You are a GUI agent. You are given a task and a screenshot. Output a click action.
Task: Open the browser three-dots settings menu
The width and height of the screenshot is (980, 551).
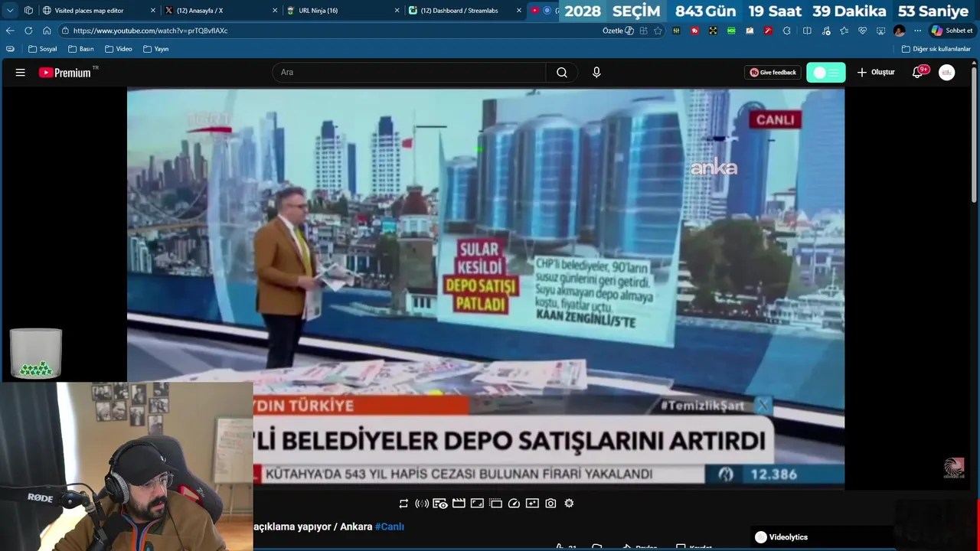917,31
